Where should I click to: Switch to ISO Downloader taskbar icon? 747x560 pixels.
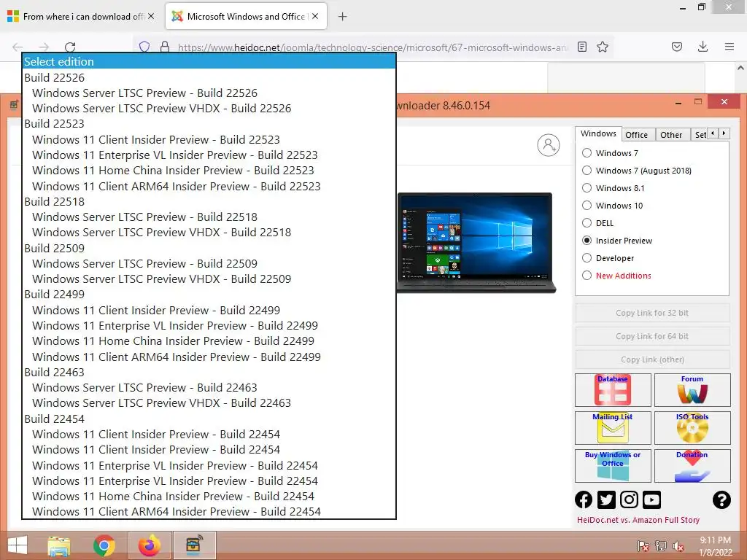coord(194,545)
